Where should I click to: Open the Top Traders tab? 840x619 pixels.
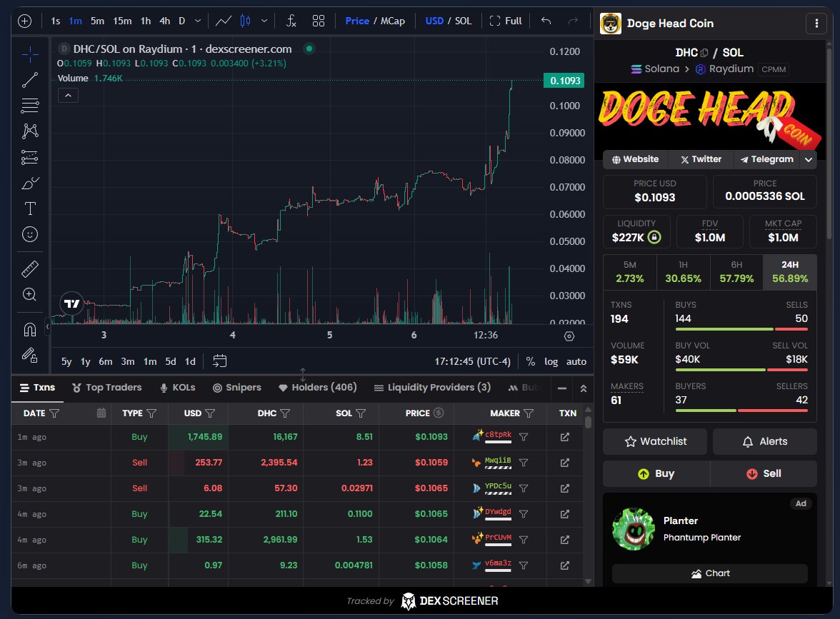click(107, 387)
